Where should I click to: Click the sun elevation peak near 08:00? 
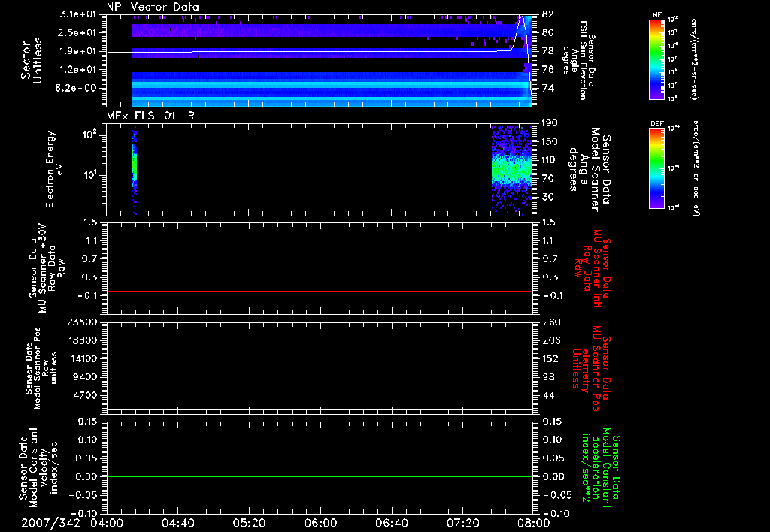(x=523, y=17)
